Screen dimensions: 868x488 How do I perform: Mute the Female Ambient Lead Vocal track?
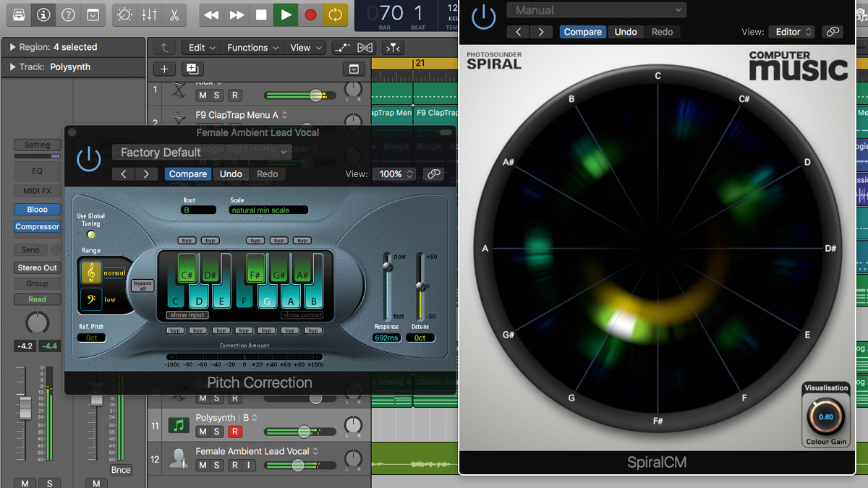point(203,465)
